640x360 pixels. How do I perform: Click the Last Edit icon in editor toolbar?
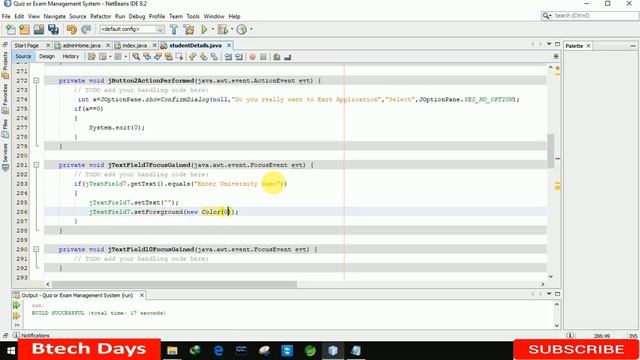tap(91, 57)
